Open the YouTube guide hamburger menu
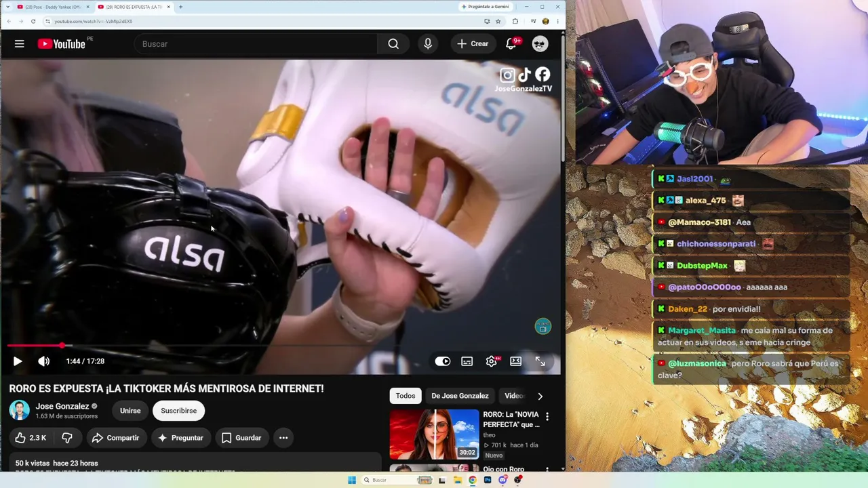 click(20, 44)
